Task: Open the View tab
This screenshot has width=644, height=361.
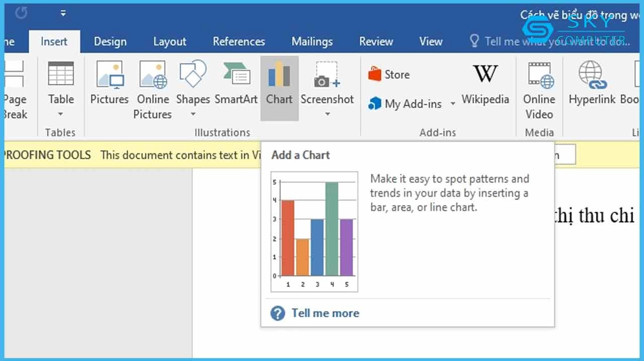Action: [431, 41]
